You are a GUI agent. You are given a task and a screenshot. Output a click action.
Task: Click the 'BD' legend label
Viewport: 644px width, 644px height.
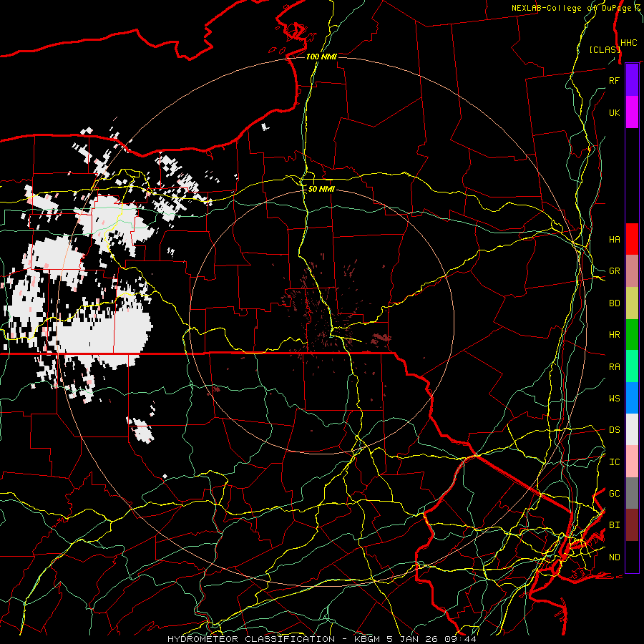614,303
